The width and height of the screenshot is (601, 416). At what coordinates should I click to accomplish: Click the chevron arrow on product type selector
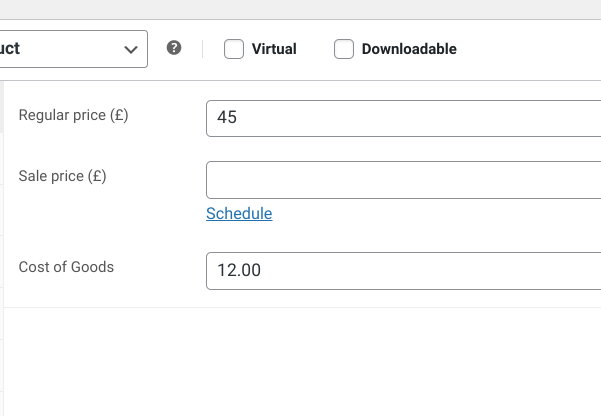coord(130,49)
